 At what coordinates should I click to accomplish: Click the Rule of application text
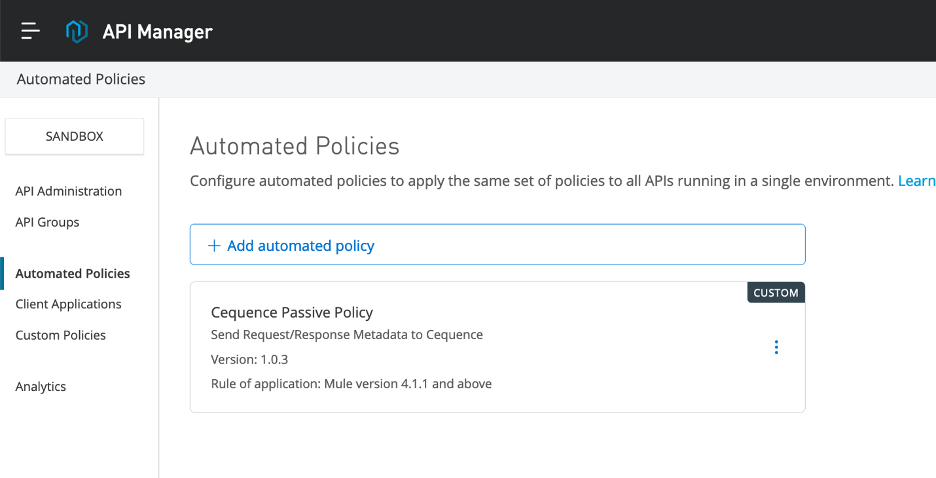[351, 384]
